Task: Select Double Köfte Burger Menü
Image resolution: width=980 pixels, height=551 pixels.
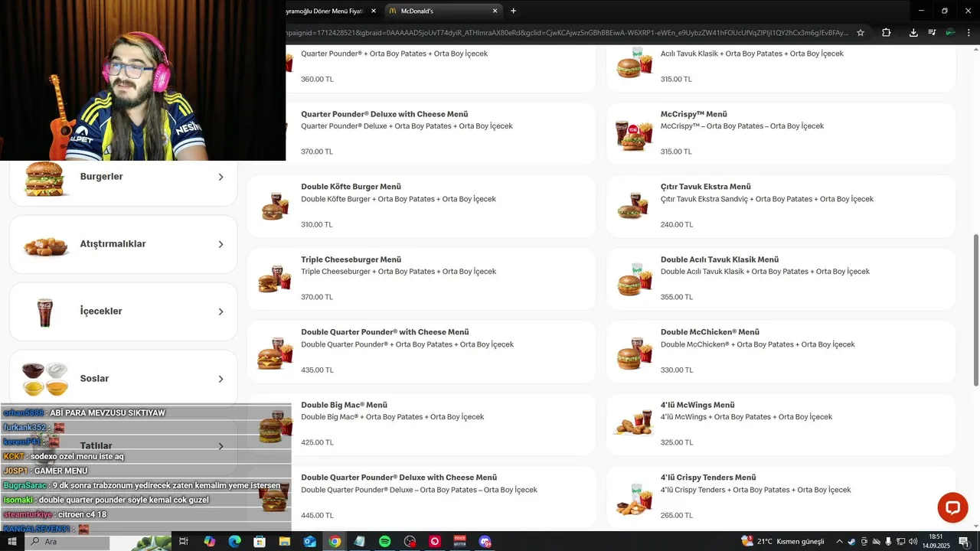Action: 421,206
